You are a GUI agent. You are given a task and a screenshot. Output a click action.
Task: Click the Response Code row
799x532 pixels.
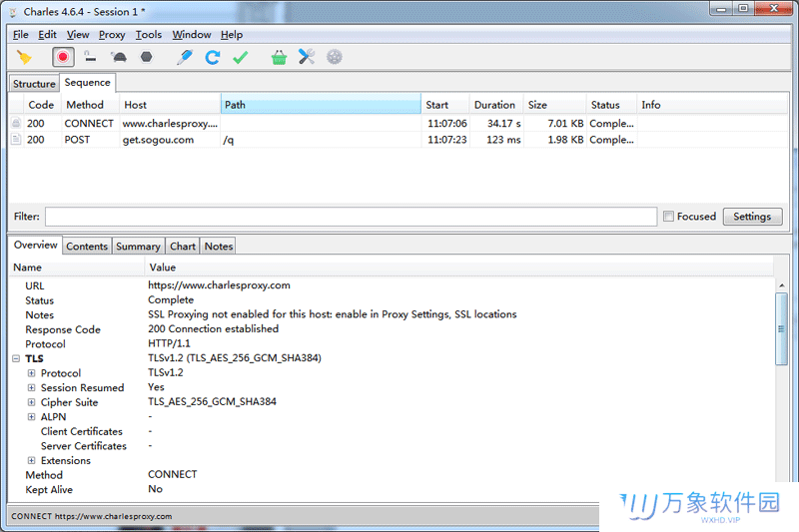coord(392,329)
